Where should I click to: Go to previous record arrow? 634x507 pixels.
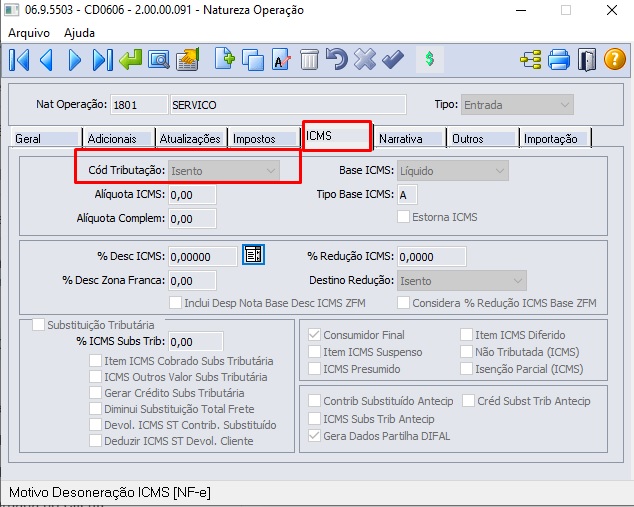pyautogui.click(x=47, y=60)
